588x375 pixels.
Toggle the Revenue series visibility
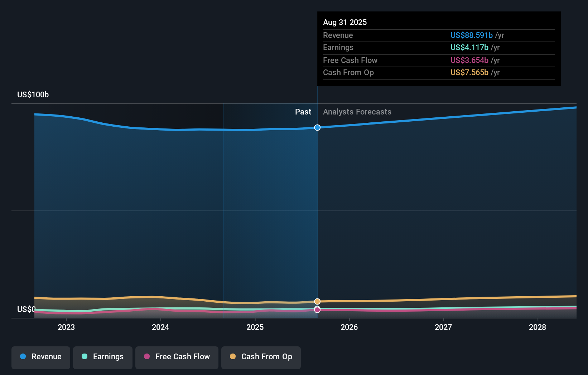[x=40, y=357]
